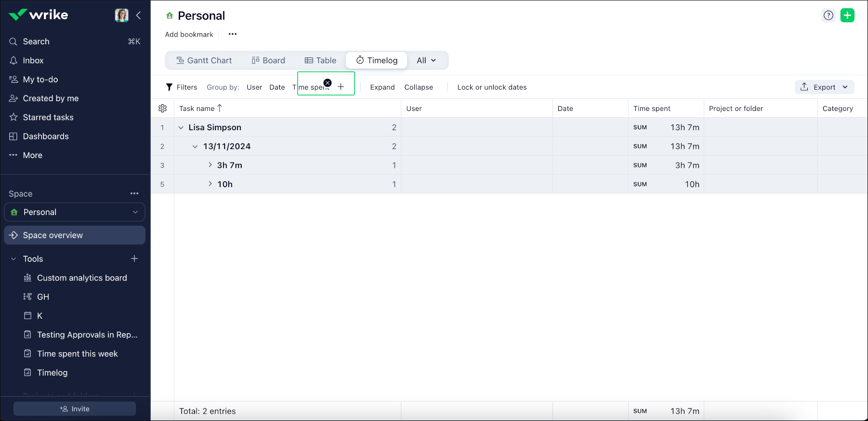The height and width of the screenshot is (421, 868).
Task: Click the green create plus button
Action: click(x=847, y=15)
